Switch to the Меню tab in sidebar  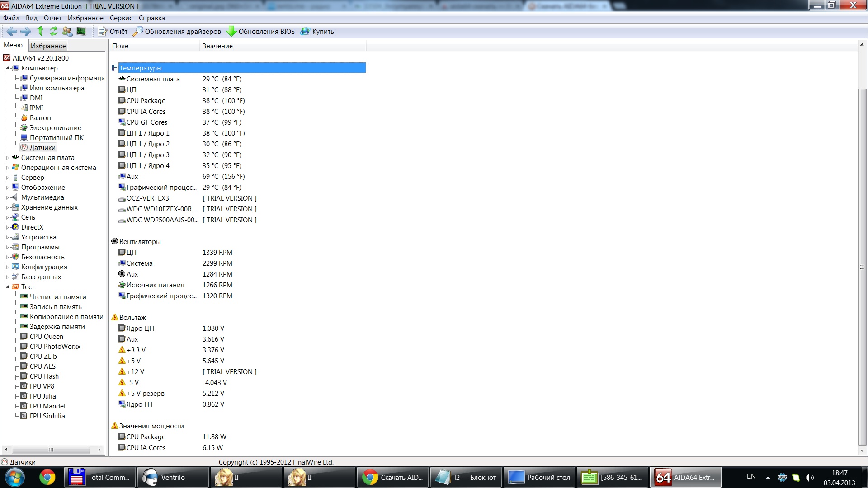tap(13, 45)
